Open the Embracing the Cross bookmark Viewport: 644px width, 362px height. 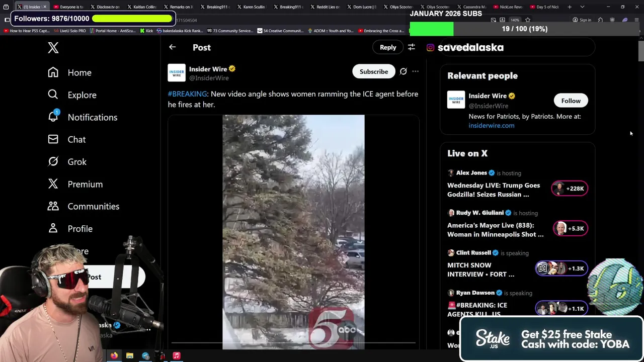tap(381, 31)
